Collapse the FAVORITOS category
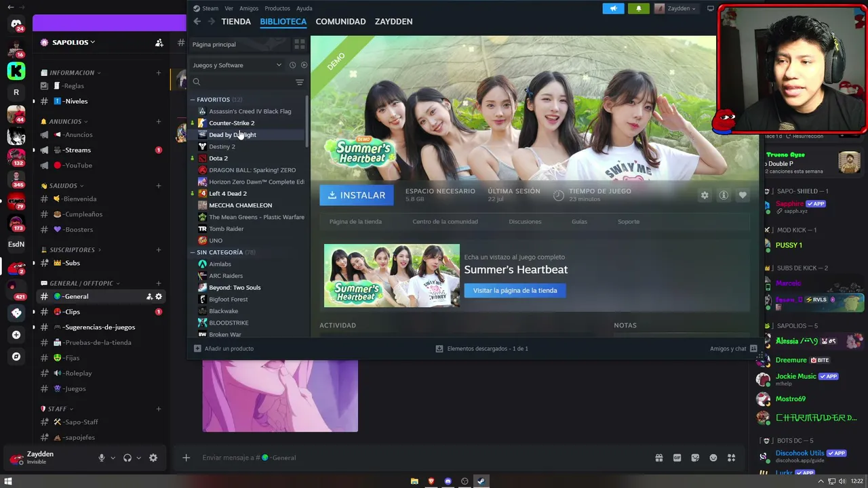This screenshot has width=868, height=488. coord(193,100)
